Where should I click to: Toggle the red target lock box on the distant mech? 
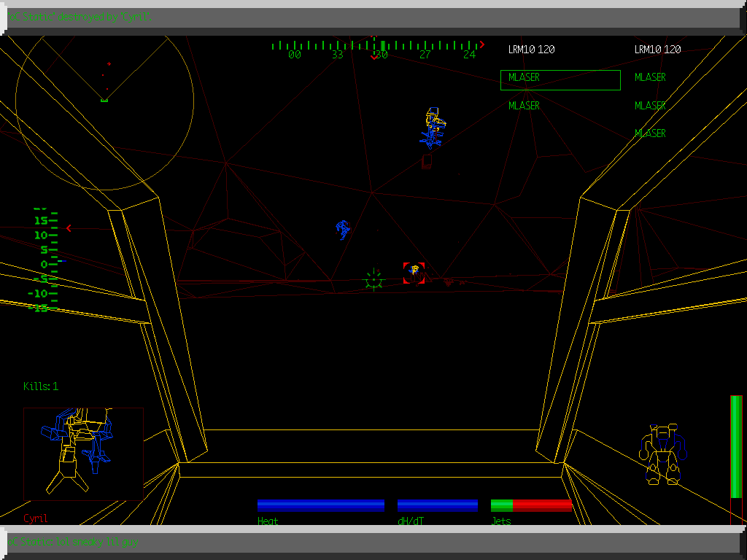tap(414, 273)
